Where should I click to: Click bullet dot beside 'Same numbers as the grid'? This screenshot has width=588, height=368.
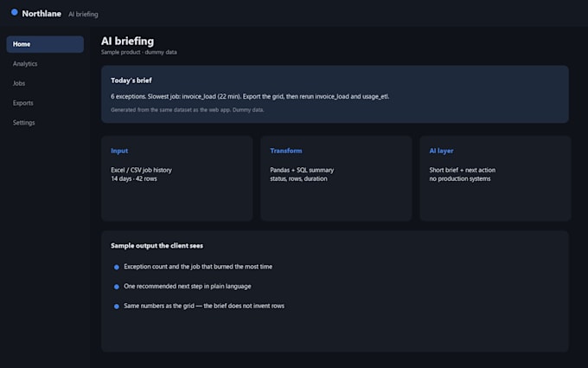pos(117,307)
